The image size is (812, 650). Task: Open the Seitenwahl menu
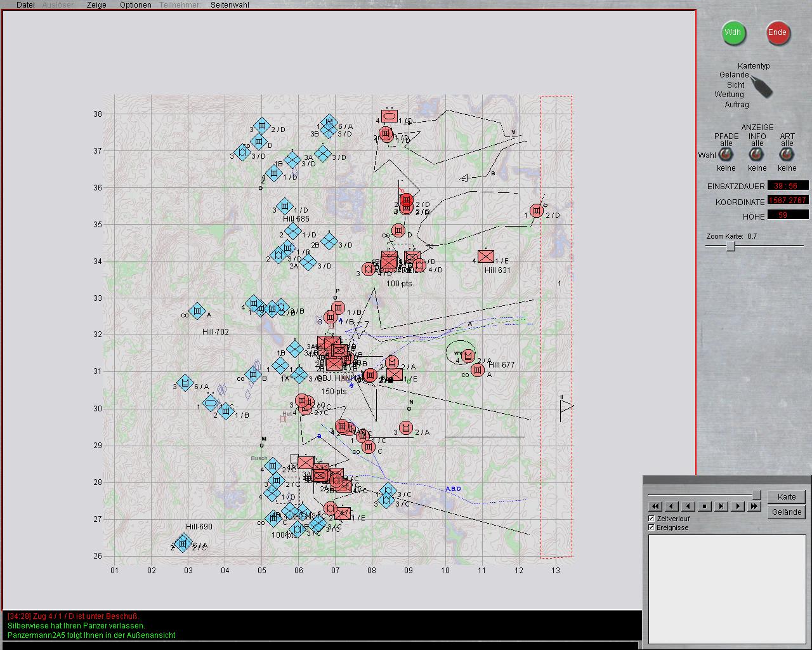click(x=230, y=4)
